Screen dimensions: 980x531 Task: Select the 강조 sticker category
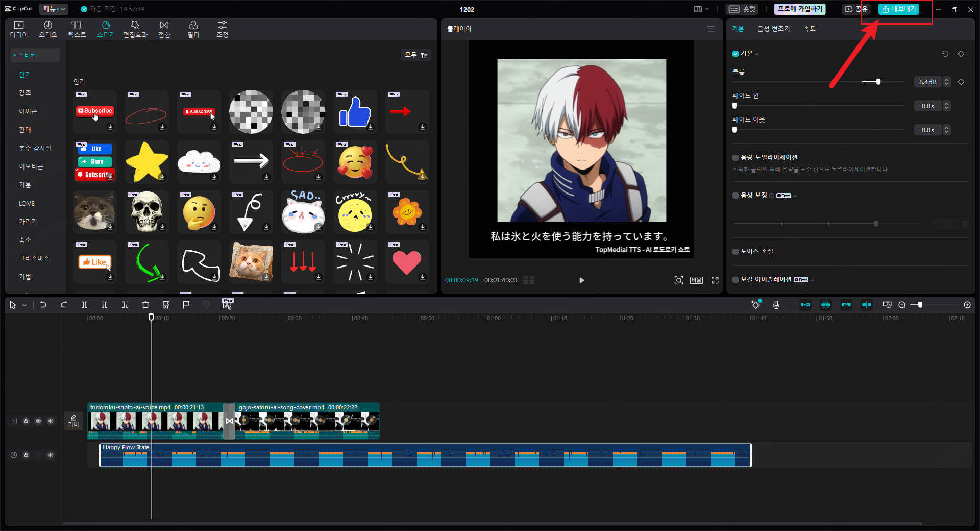[x=25, y=93]
